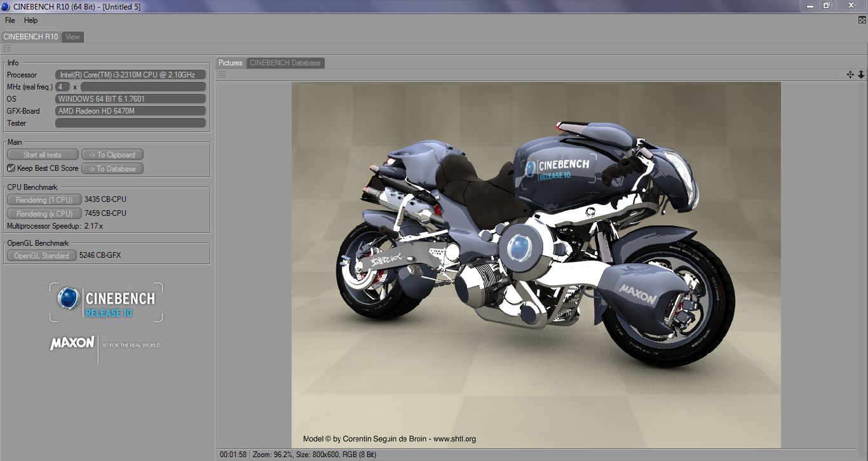Run the Rendering (x CPU) benchmark
868x461 pixels.
tap(44, 213)
